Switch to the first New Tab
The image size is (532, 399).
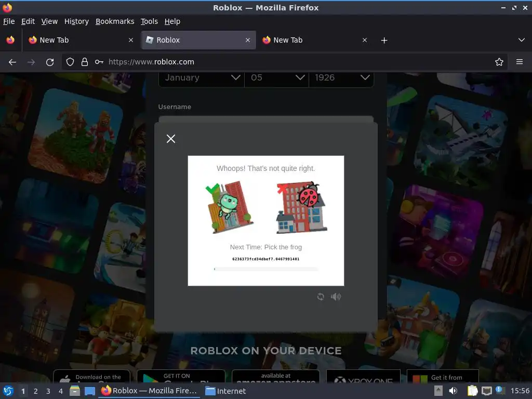coord(80,40)
